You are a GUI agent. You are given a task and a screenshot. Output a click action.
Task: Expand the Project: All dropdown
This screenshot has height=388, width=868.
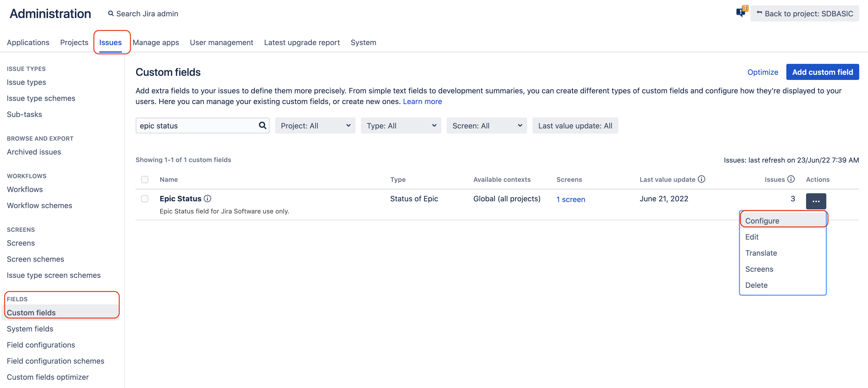click(x=315, y=126)
